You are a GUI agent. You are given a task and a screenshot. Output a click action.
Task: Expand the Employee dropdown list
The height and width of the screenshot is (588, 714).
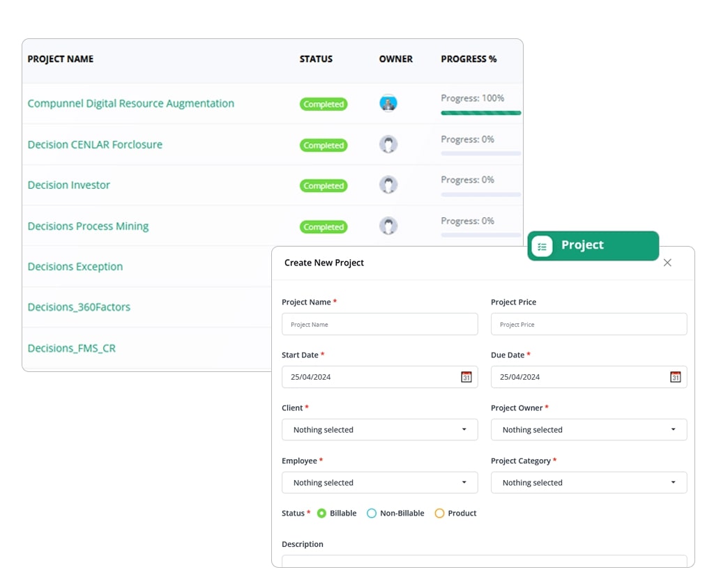click(379, 483)
